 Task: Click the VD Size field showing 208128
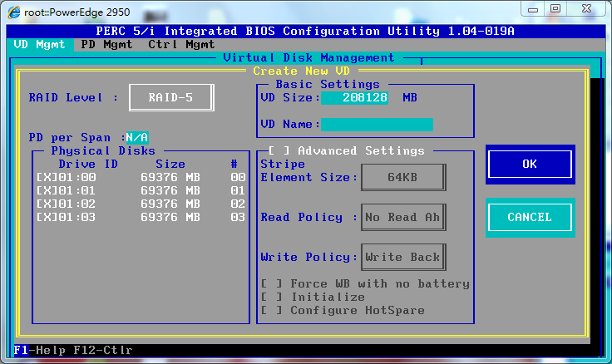(354, 97)
